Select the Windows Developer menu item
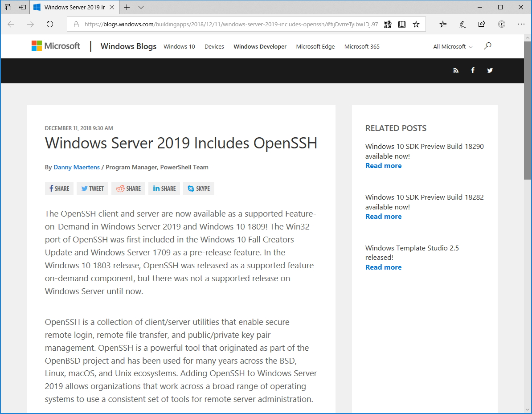532x414 pixels. 260,46
